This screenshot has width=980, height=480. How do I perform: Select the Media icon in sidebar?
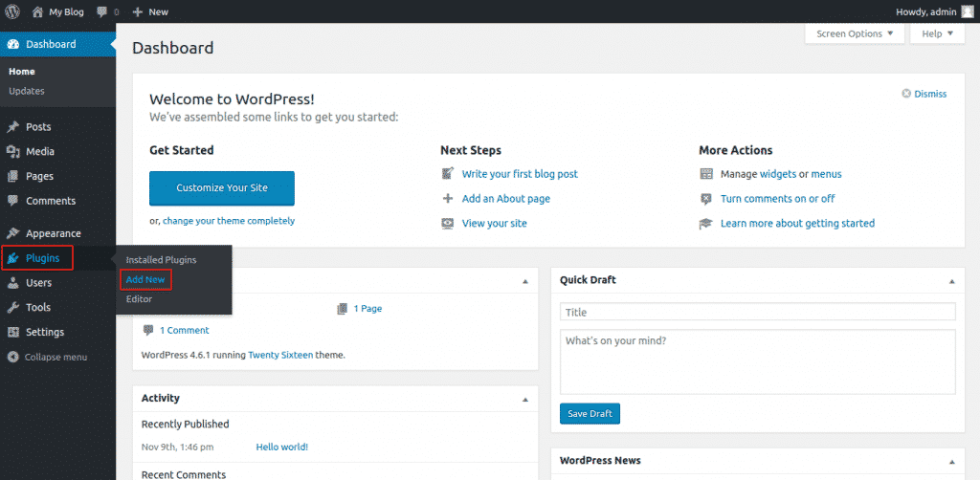[13, 152]
